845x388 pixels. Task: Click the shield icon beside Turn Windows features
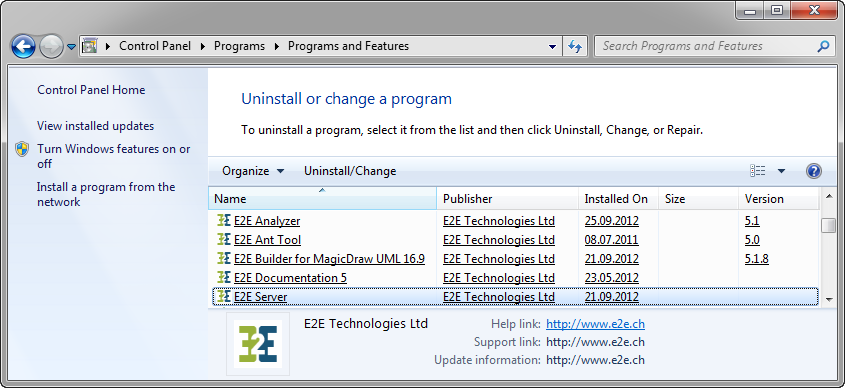point(22,149)
